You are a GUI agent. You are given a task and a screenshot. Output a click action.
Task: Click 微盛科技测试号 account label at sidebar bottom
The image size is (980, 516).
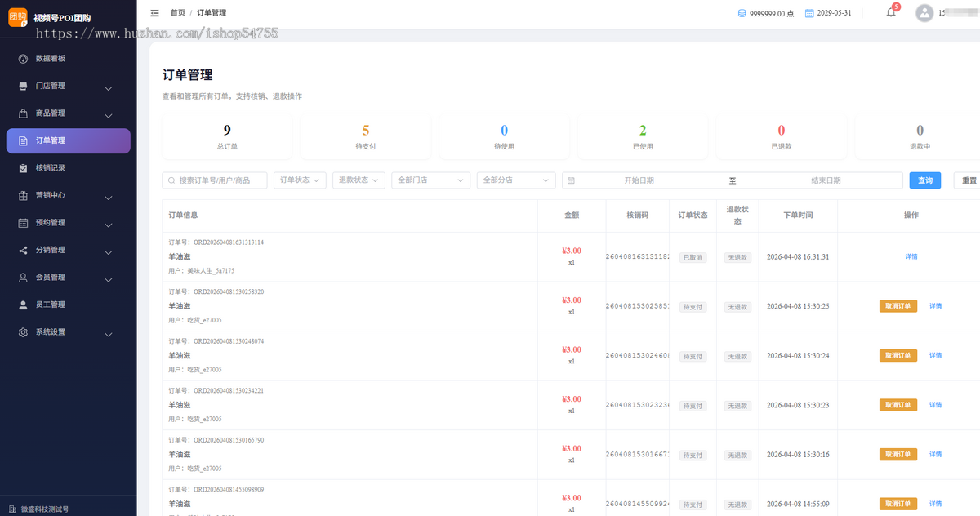[x=45, y=509]
